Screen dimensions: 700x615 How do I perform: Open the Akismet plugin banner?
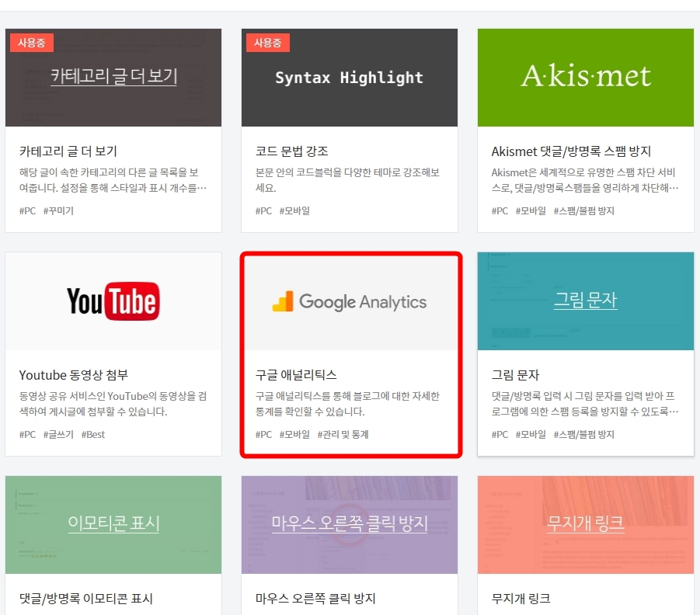pyautogui.click(x=586, y=78)
